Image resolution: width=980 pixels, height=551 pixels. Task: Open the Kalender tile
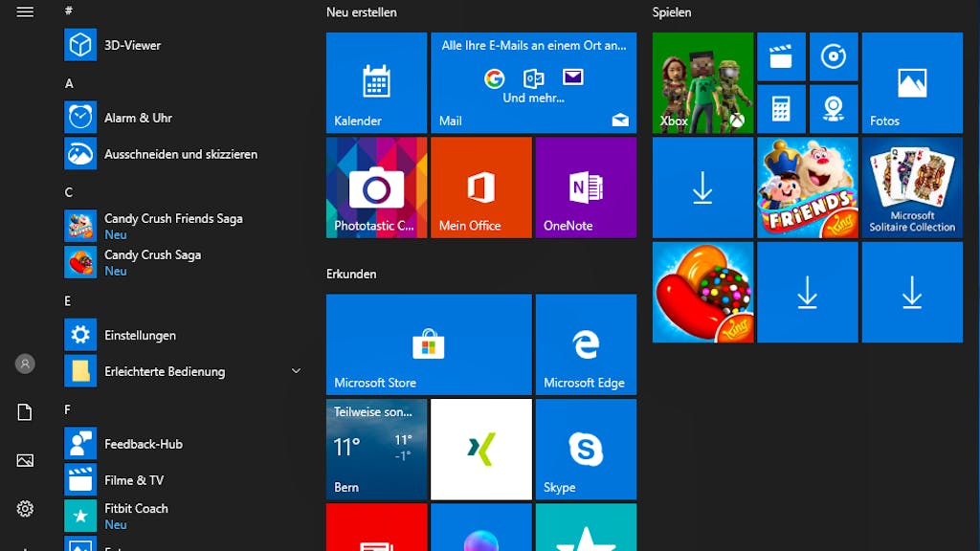point(376,82)
